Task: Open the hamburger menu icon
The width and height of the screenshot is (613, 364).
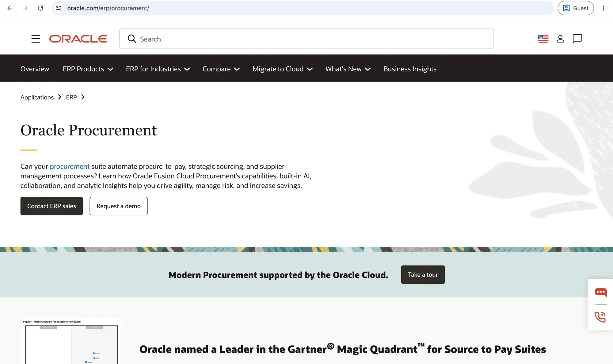Action: click(x=36, y=39)
